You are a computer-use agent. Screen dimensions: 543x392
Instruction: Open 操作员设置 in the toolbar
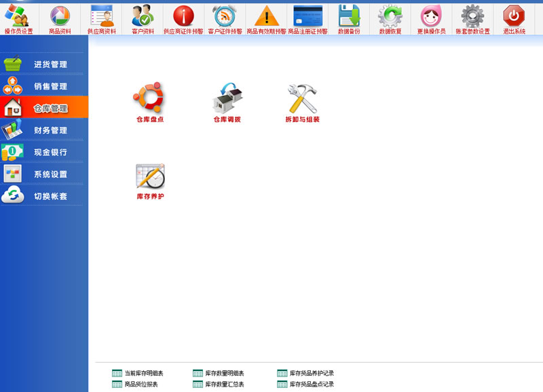[18, 18]
